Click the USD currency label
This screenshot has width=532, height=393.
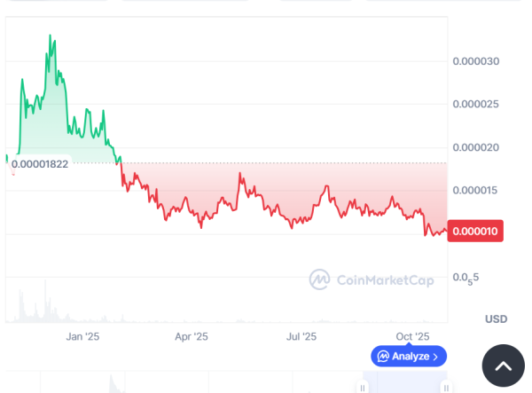(x=496, y=318)
